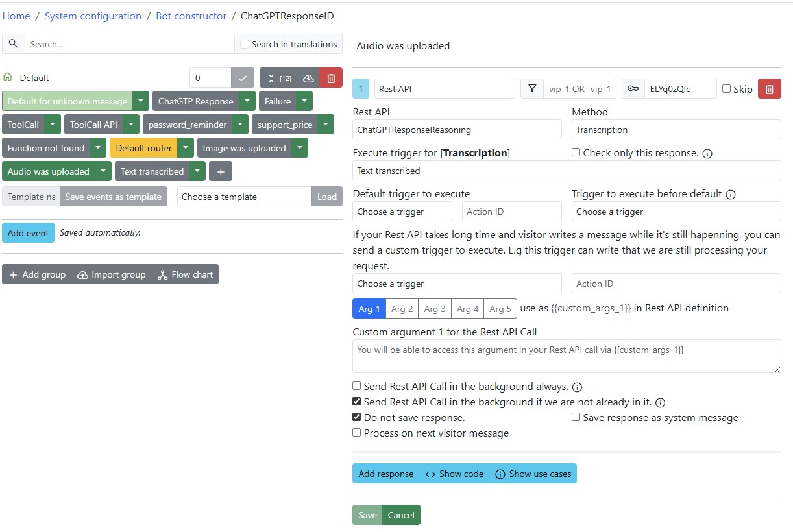Expand the support_price dropdown arrow
This screenshot has height=532, width=793.
click(x=326, y=125)
